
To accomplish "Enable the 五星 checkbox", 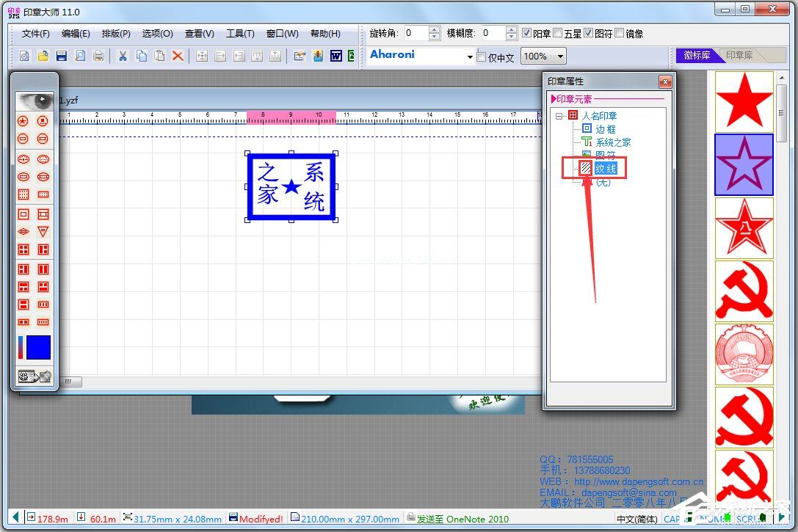I will pyautogui.click(x=558, y=33).
